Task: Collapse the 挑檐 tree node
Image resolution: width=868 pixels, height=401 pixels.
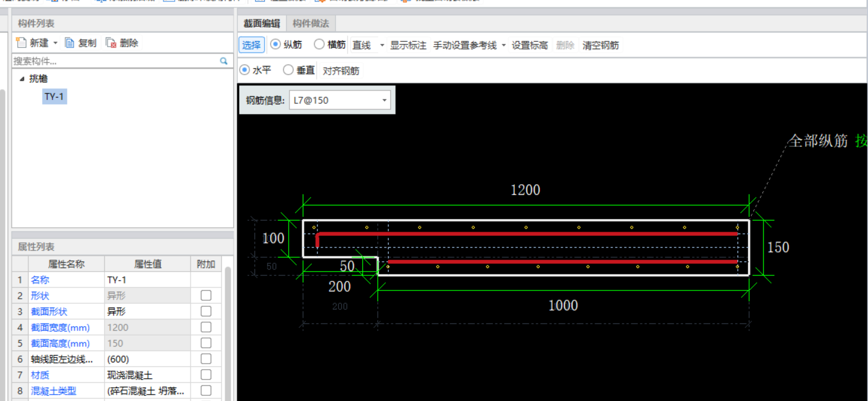Action: pyautogui.click(x=22, y=78)
